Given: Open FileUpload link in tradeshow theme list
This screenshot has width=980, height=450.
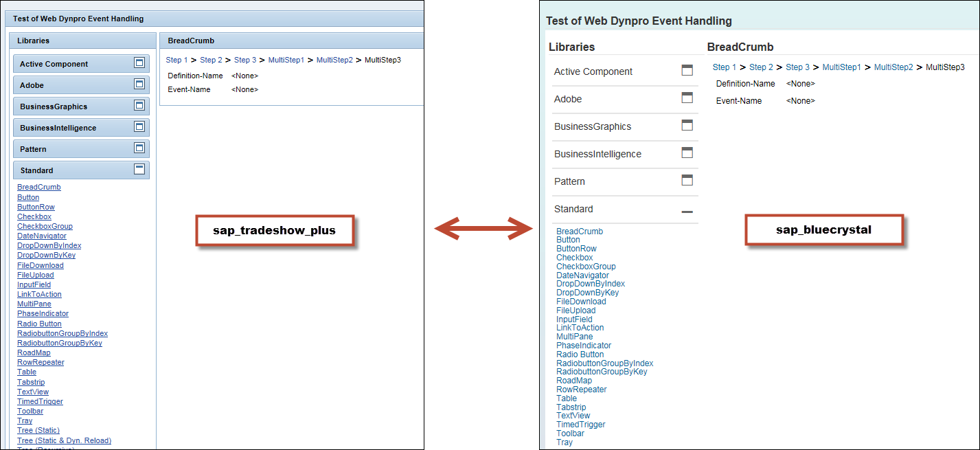Looking at the screenshot, I should click(x=36, y=275).
